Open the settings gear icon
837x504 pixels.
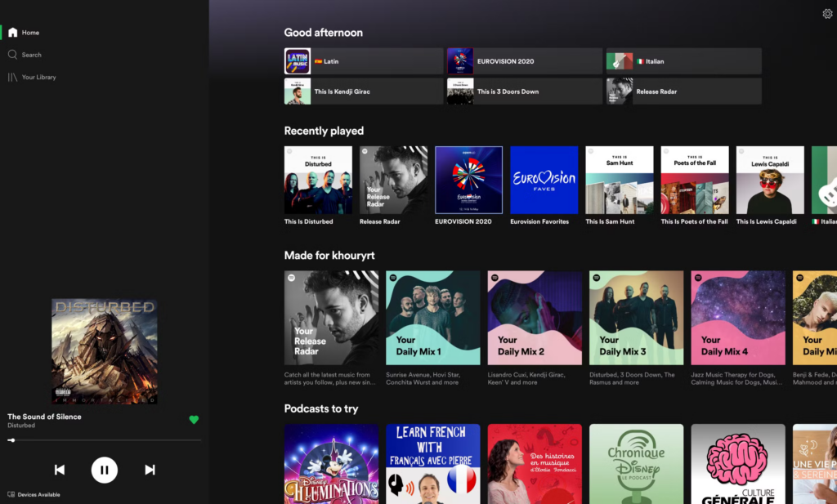tap(827, 14)
